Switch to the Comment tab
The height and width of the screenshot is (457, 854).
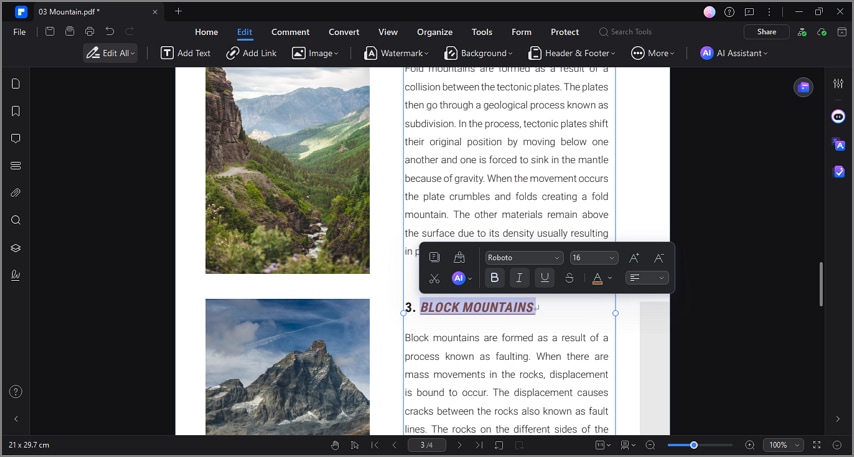[290, 32]
